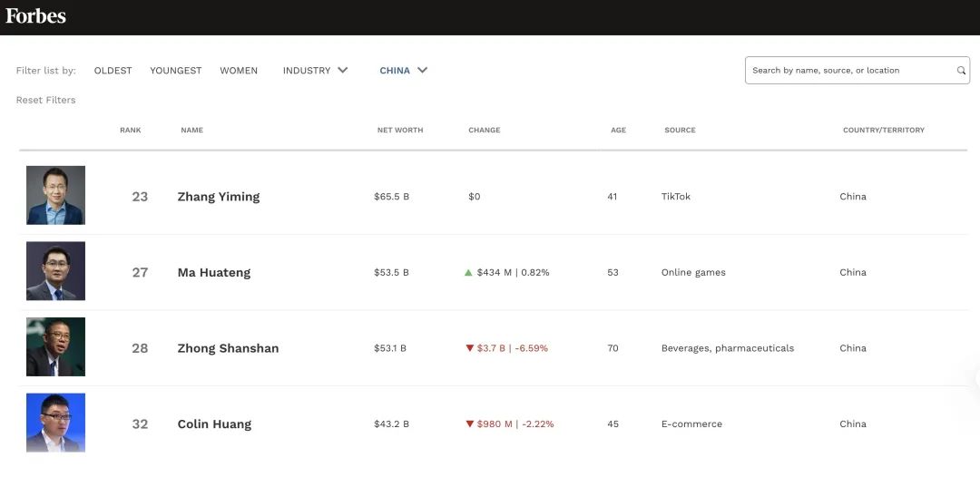Click the search magnifier icon
The height and width of the screenshot is (477, 980).
click(961, 71)
